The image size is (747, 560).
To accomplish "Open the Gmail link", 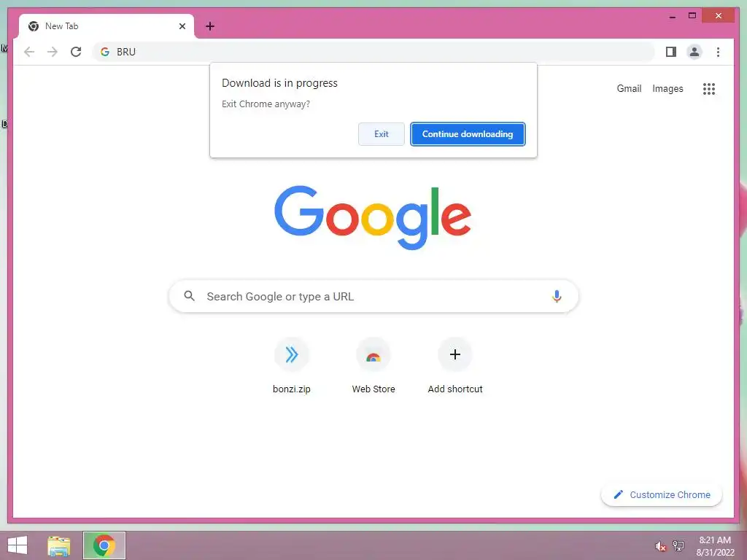I will pyautogui.click(x=629, y=88).
